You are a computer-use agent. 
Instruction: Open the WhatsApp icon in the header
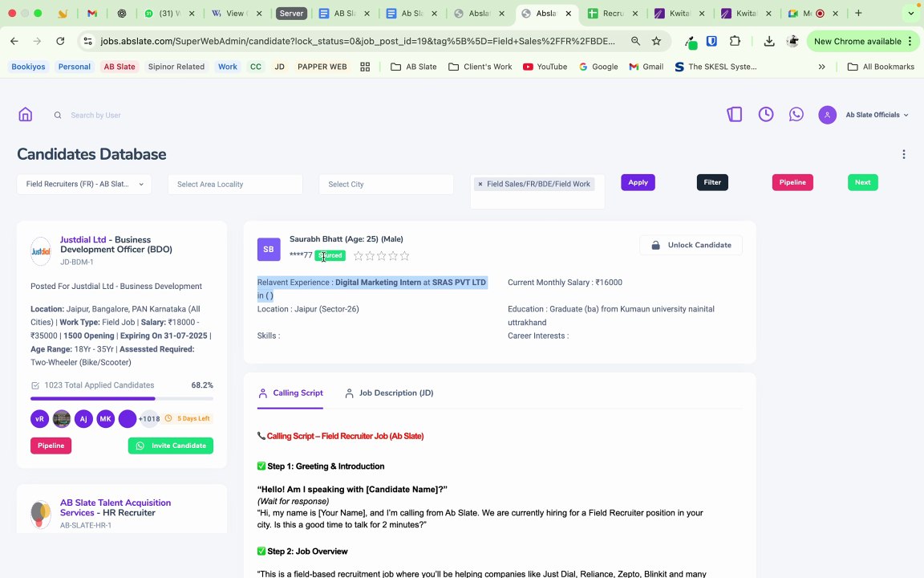pyautogui.click(x=796, y=115)
